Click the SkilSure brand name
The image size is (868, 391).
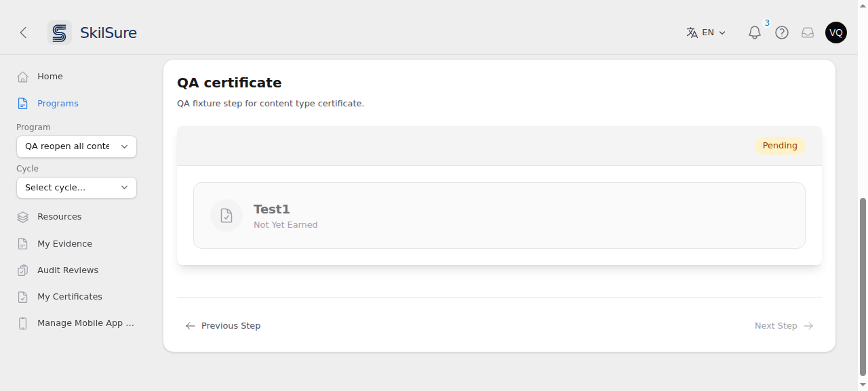108,33
